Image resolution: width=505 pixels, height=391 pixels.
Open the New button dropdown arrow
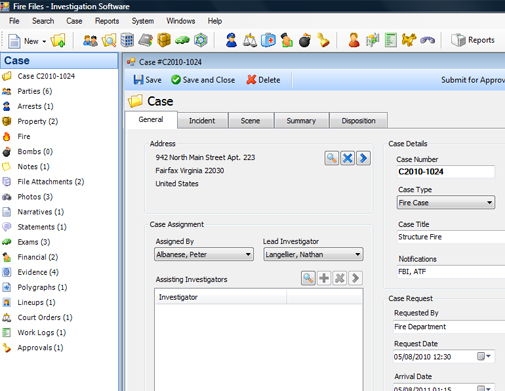(x=44, y=41)
